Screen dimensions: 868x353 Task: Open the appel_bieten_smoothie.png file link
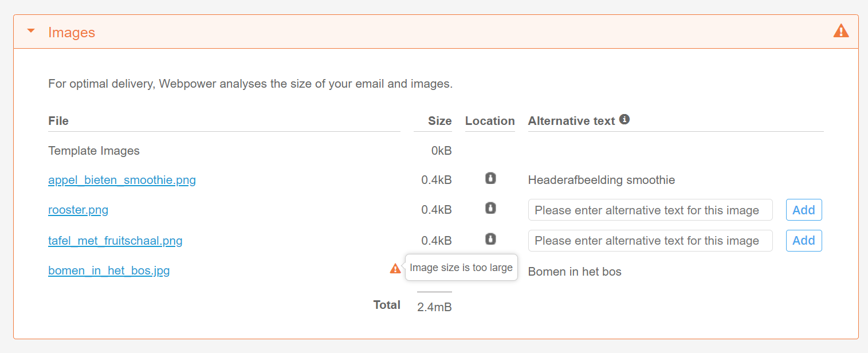click(122, 180)
